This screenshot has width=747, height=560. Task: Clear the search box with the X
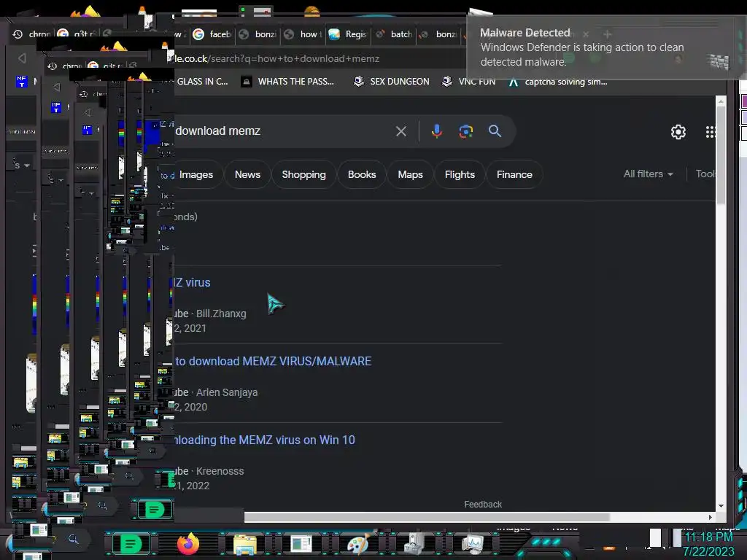(x=401, y=131)
